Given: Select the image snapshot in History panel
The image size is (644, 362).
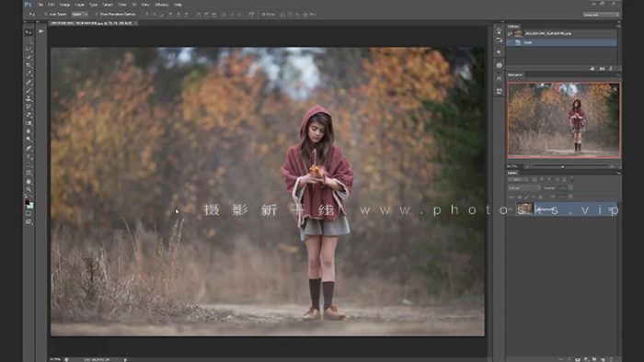Looking at the screenshot, I should tap(561, 34).
